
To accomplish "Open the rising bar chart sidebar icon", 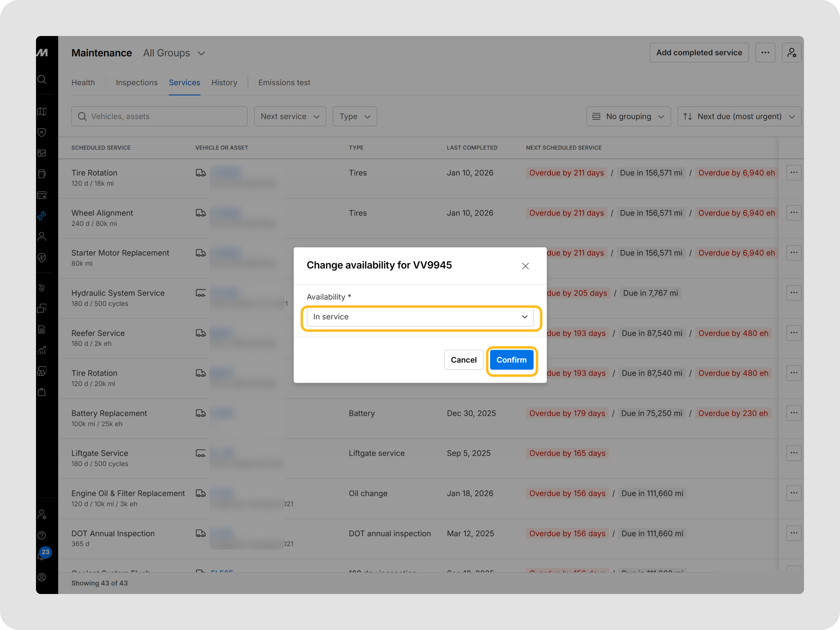I will pos(42,350).
